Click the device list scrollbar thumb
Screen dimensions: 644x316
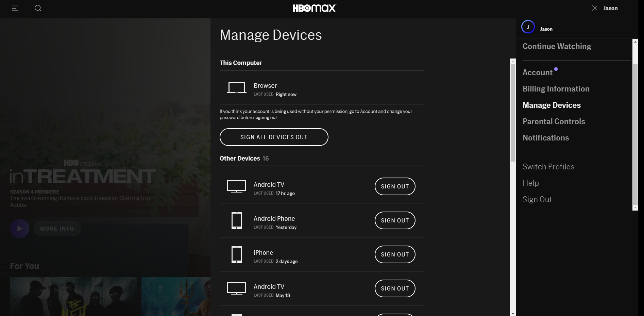pos(513,113)
